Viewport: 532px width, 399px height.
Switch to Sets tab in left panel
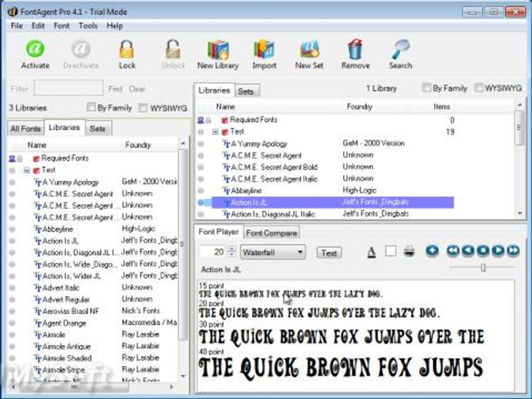[x=97, y=129]
